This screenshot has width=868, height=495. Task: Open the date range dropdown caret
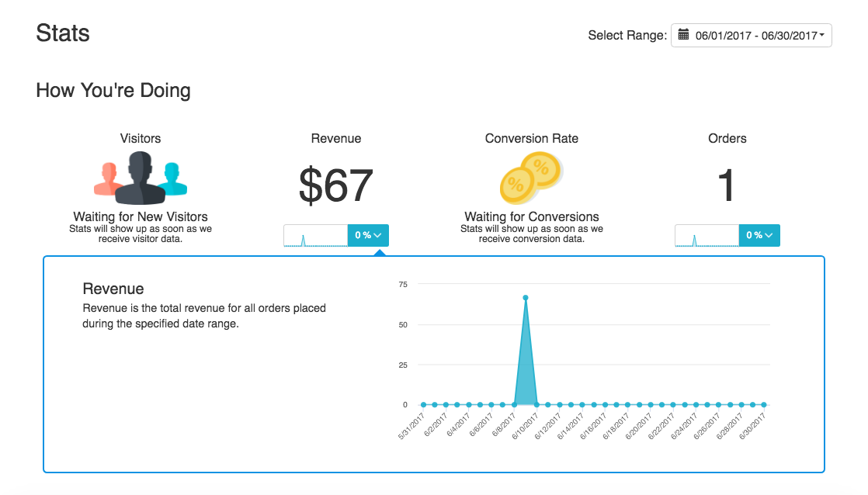(x=821, y=36)
